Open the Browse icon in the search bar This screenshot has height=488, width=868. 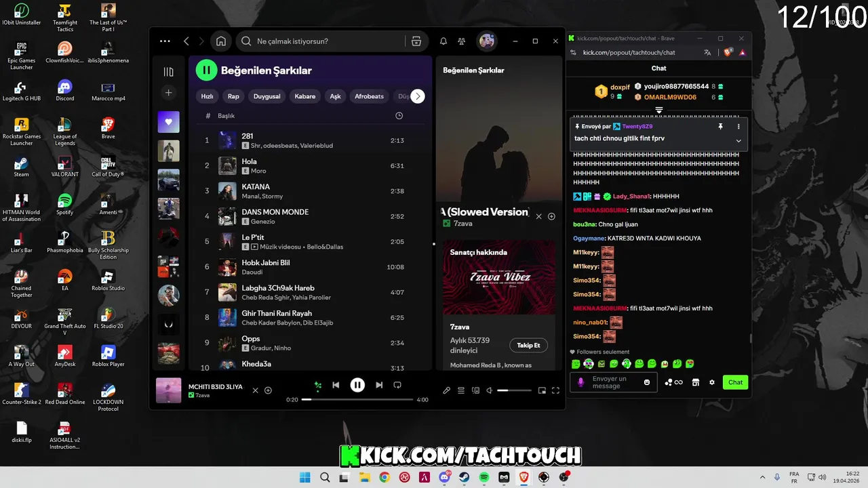click(416, 41)
